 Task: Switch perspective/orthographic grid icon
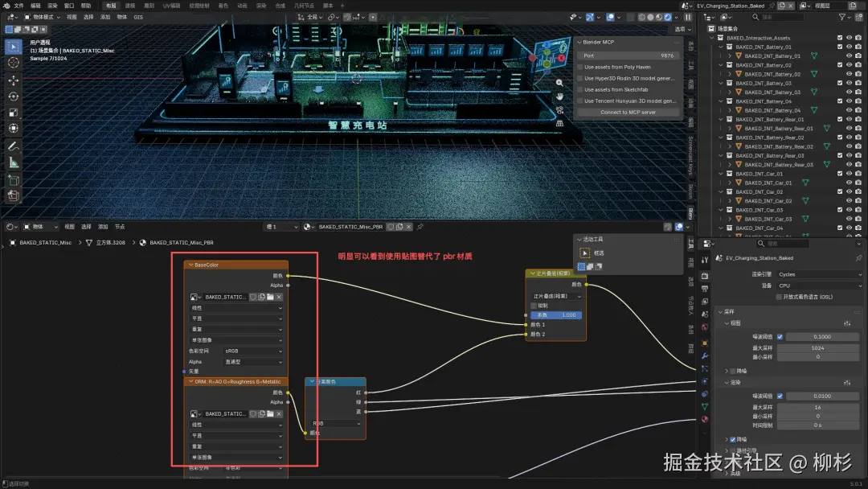point(559,123)
